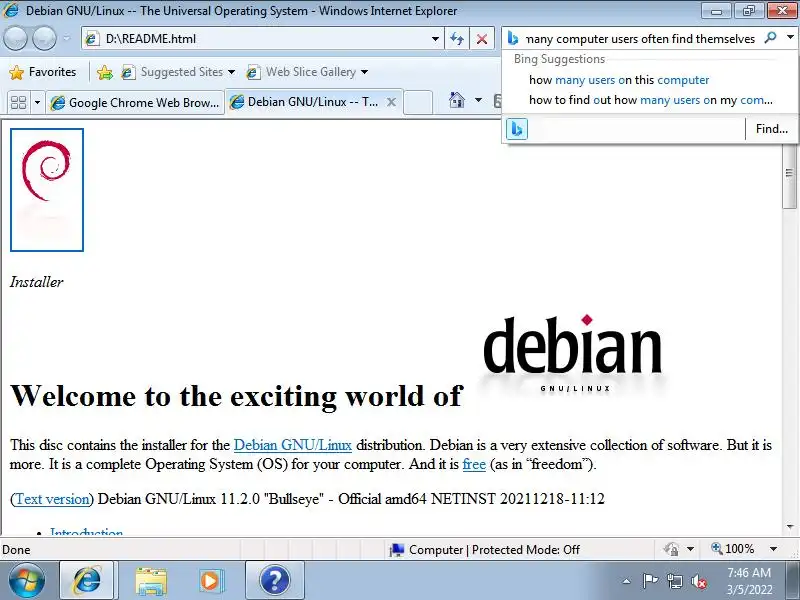Open the Favorites panel
The width and height of the screenshot is (800, 600).
coord(43,72)
